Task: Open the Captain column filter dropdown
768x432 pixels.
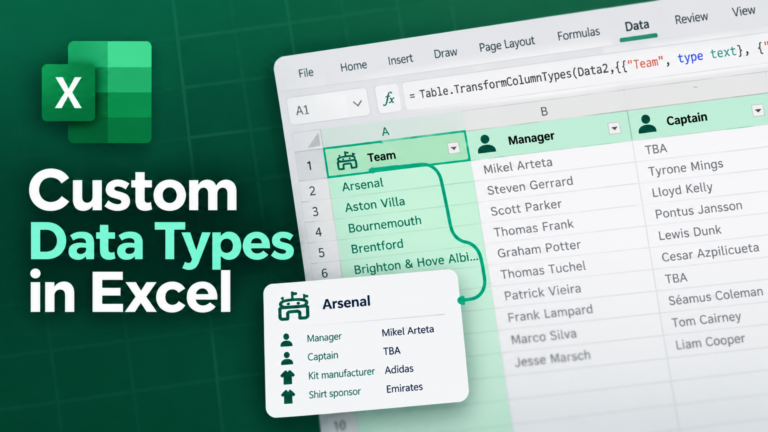Action: click(758, 111)
